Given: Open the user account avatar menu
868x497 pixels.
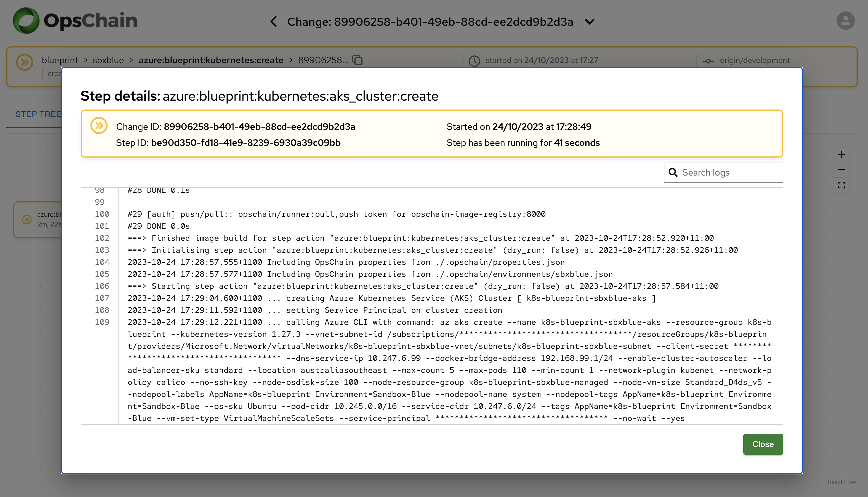Looking at the screenshot, I should point(845,21).
